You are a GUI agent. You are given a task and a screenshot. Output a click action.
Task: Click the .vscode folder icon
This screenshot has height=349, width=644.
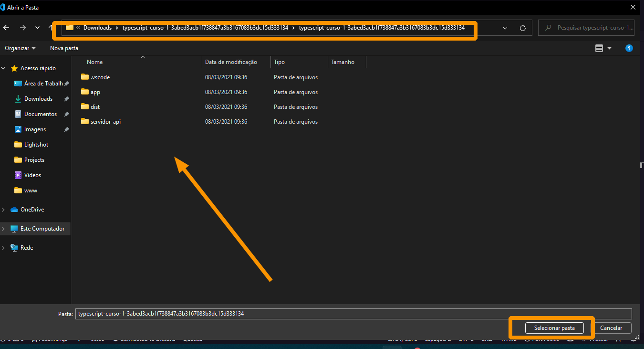point(85,77)
